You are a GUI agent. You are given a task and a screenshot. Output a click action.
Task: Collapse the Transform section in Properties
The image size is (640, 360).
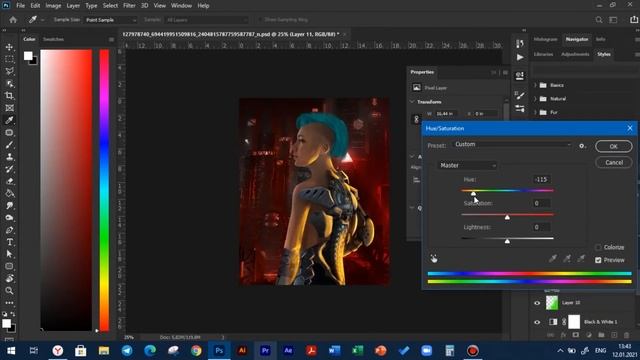click(x=412, y=102)
